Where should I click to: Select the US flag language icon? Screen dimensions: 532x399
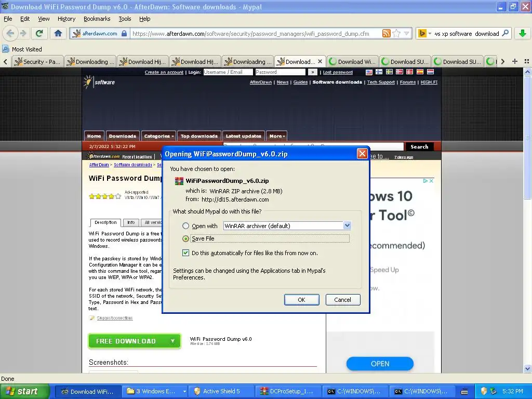pos(369,72)
